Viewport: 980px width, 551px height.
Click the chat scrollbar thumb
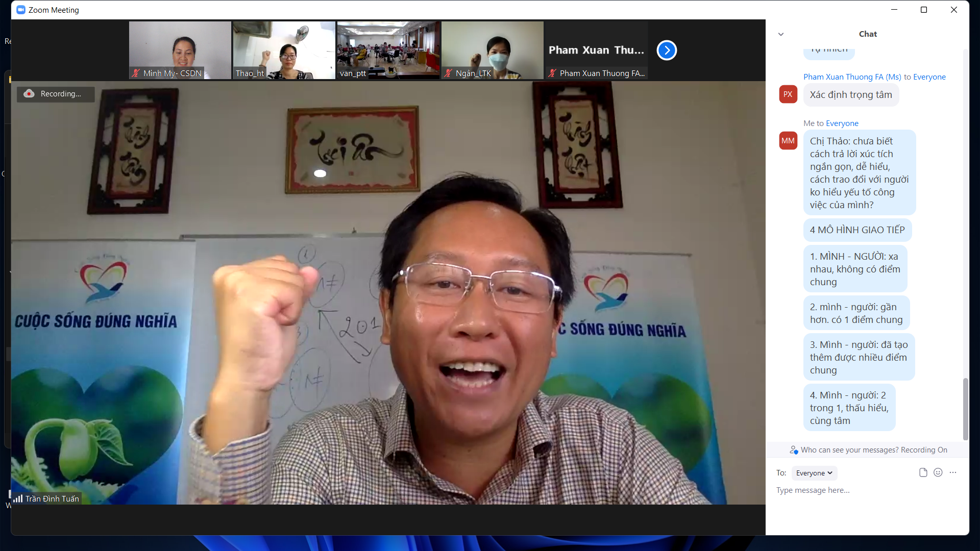965,409
